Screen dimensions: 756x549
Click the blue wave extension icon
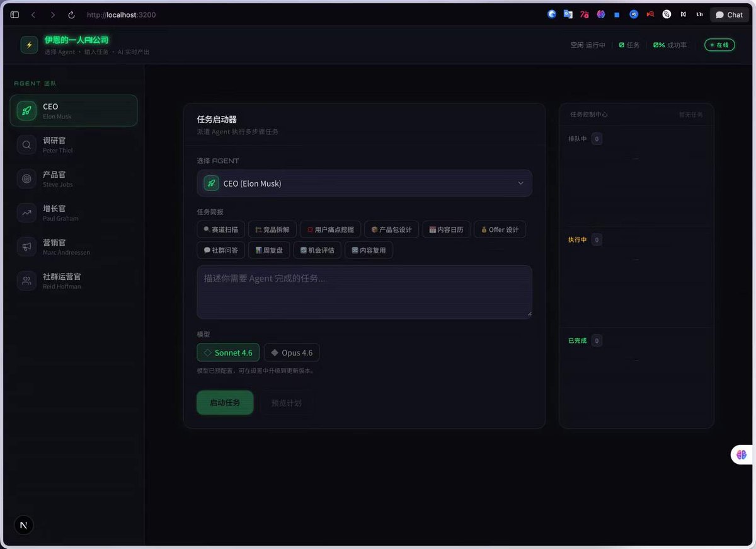552,14
